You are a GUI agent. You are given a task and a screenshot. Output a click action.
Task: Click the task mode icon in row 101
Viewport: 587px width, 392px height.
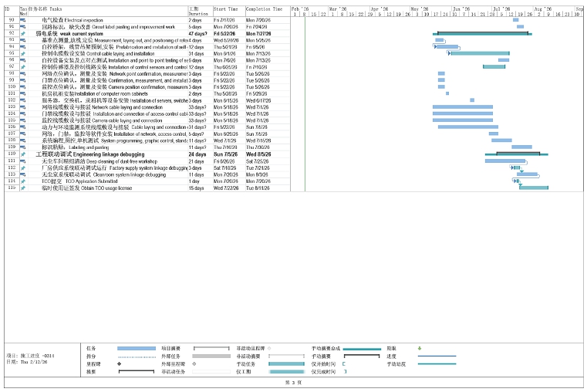22,93
